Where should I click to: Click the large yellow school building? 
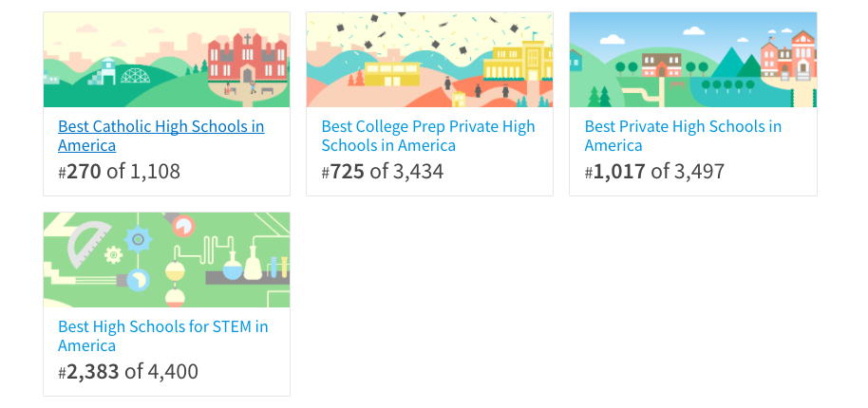pos(519,61)
